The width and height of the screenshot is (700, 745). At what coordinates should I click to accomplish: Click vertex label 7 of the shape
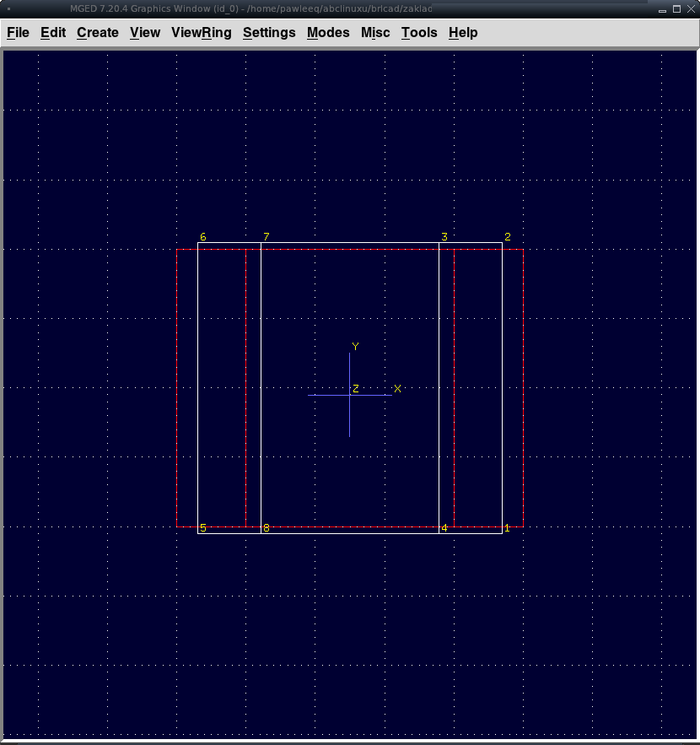click(x=267, y=236)
